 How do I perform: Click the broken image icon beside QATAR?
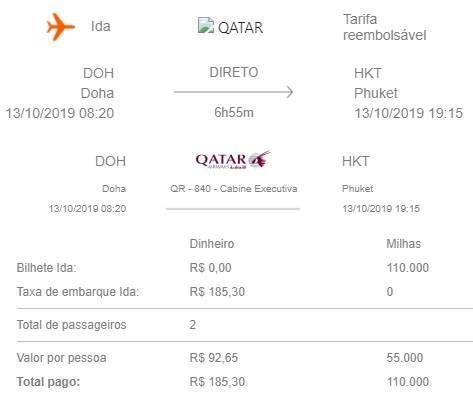pos(206,26)
